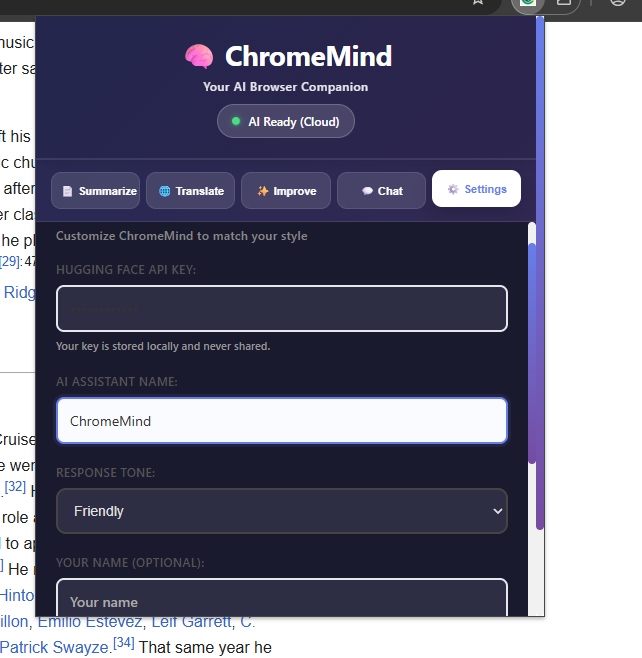Image resolution: width=642 pixels, height=658 pixels.
Task: Click the [34] citation link on the webpage
Action: [x=123, y=643]
